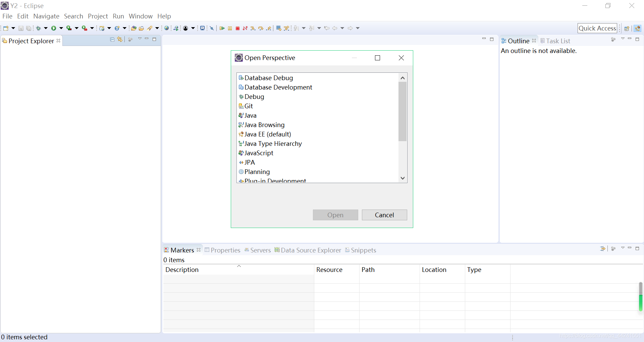Open the New wizard dropdown arrow
The height and width of the screenshot is (342, 644).
13,28
